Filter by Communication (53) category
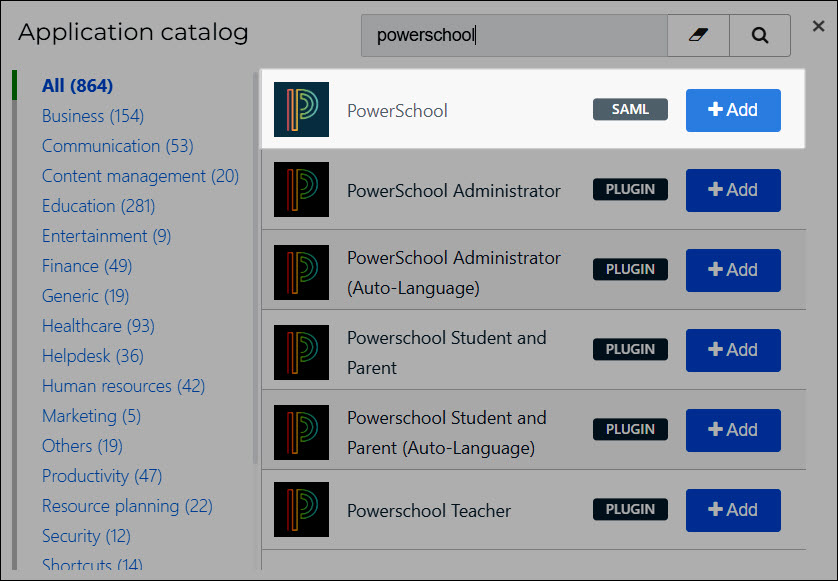 pos(118,146)
